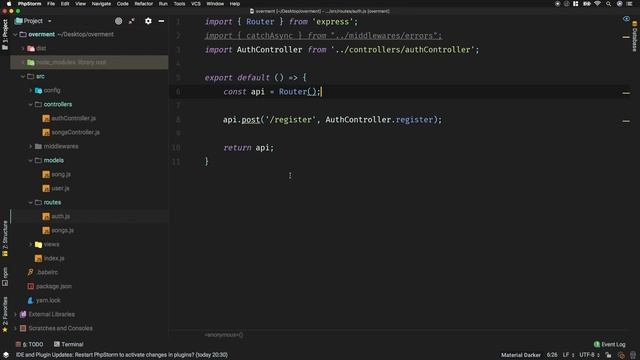Open the VCS menu

pos(196,4)
